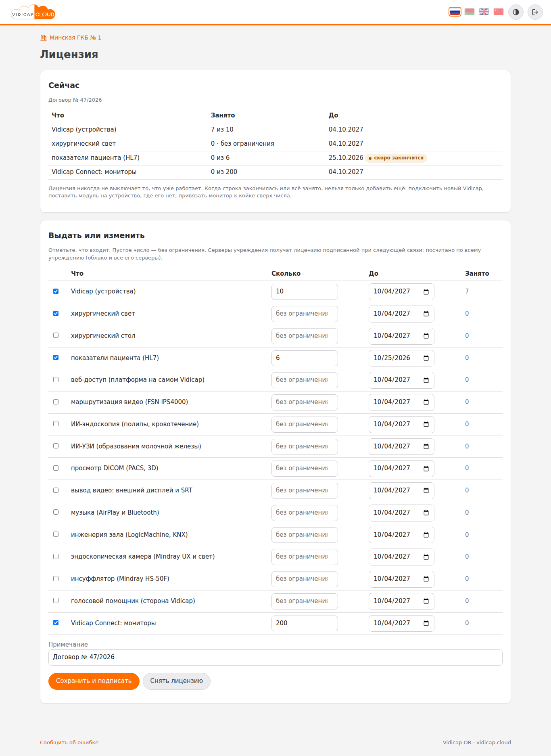551x756 pixels.
Task: Click Сохранить и подписать button
Action: (x=94, y=681)
